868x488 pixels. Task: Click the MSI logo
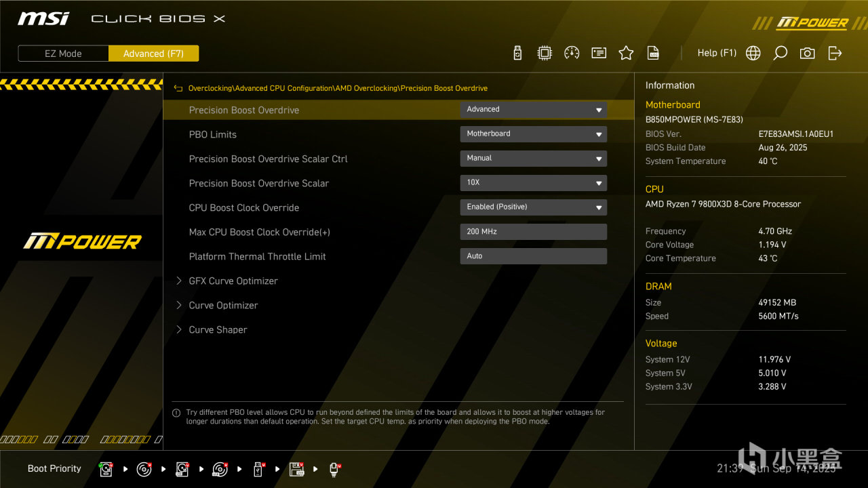pos(43,18)
